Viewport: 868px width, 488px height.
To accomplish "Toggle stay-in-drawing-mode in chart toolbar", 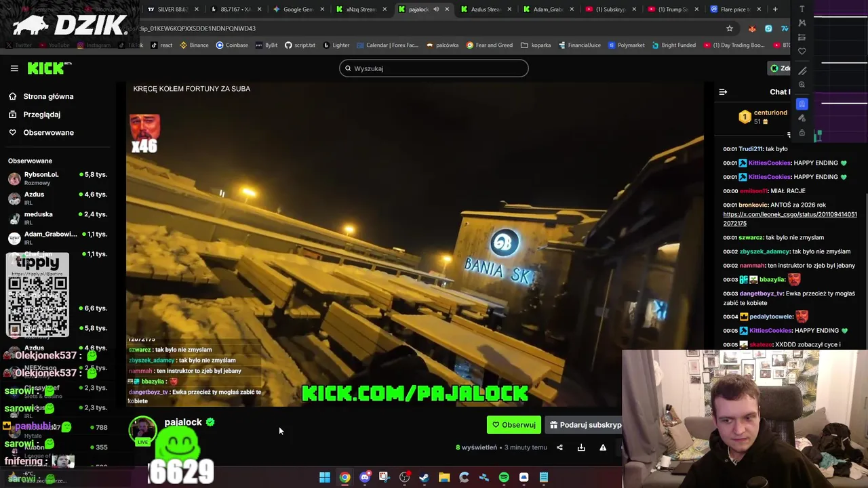I will tap(802, 118).
